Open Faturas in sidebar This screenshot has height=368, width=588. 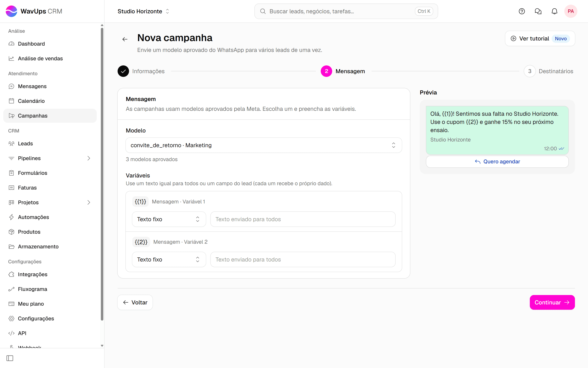[x=50, y=188]
